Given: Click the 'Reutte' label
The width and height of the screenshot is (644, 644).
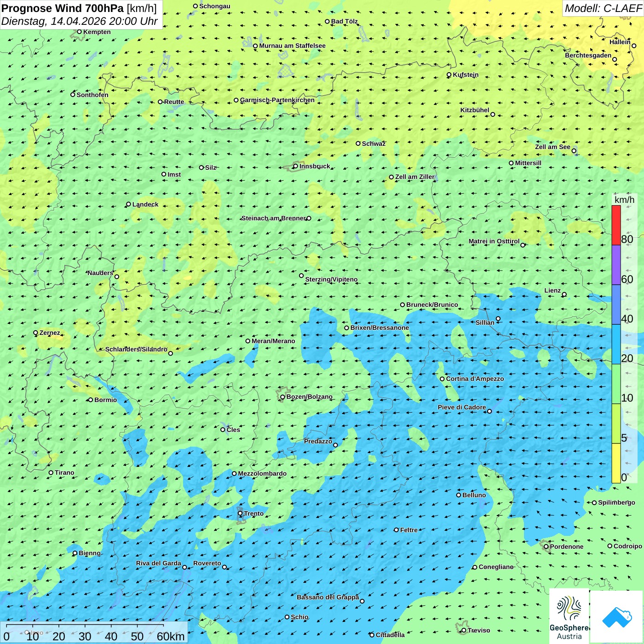Looking at the screenshot, I should click(x=174, y=102).
